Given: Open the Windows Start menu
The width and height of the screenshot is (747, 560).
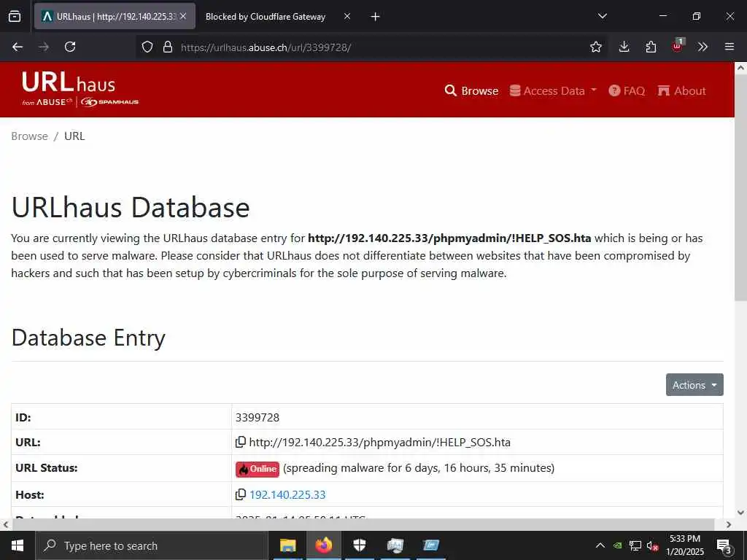Looking at the screenshot, I should 18,545.
